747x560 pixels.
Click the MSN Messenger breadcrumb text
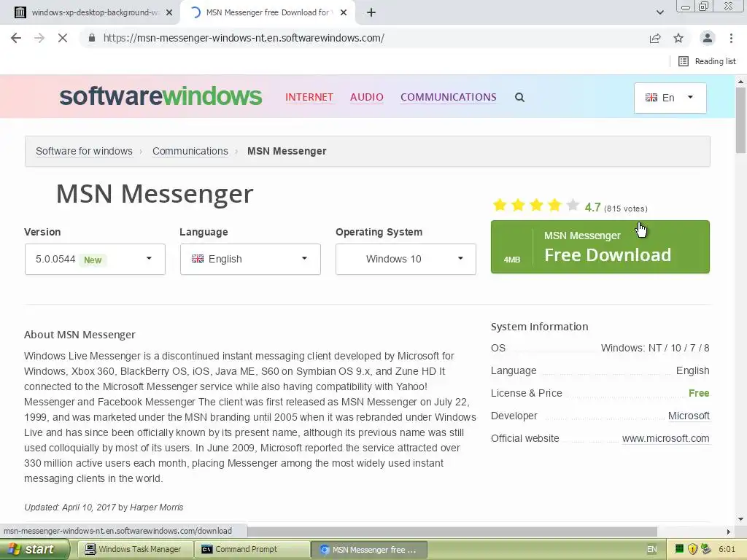coord(287,151)
